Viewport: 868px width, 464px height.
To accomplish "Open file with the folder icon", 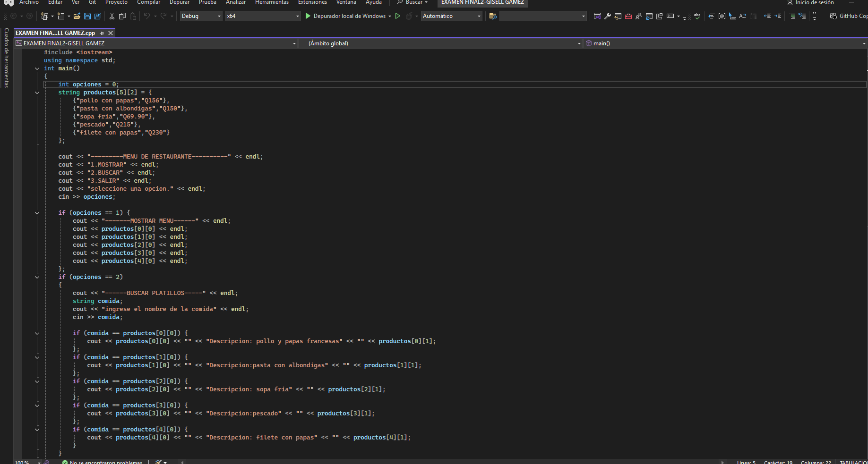I will [77, 16].
